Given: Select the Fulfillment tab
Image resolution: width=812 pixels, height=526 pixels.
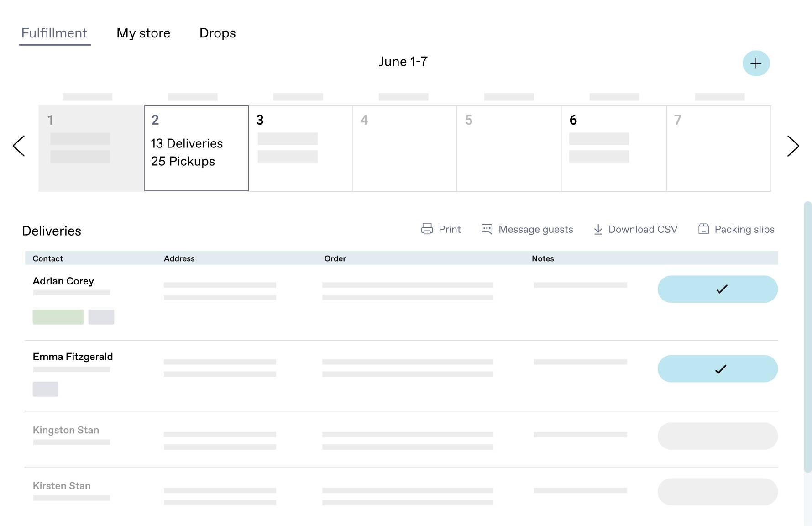Looking at the screenshot, I should [54, 33].
